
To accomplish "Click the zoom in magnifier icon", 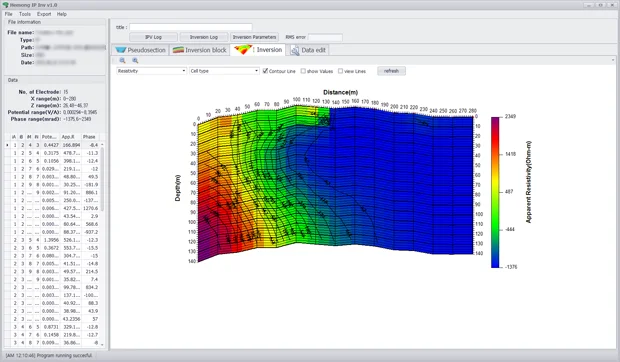I will (x=135, y=60).
